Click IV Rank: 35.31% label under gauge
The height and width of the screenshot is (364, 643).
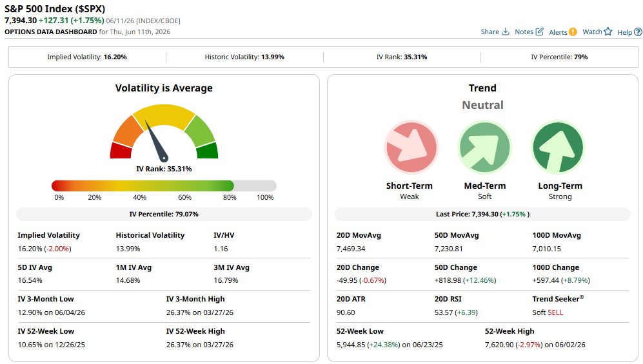[x=164, y=169]
